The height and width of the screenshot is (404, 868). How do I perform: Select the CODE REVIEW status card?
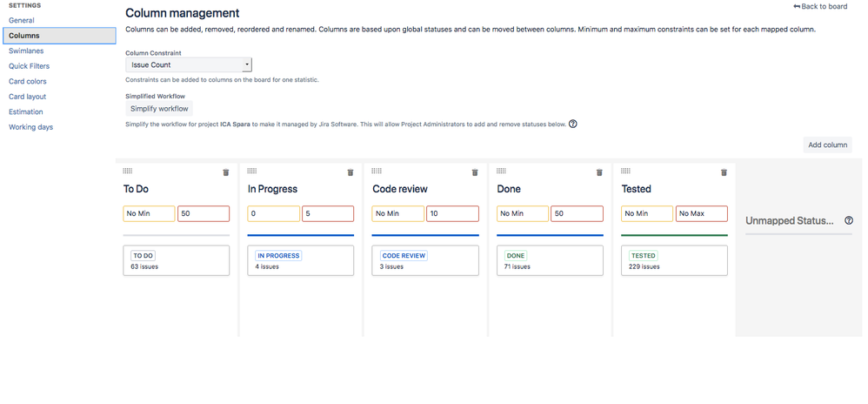tap(425, 260)
